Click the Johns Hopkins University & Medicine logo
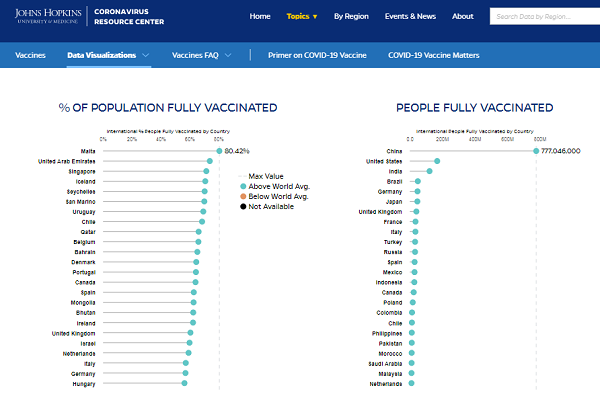Viewport: 600px width, 394px height. coord(48,16)
